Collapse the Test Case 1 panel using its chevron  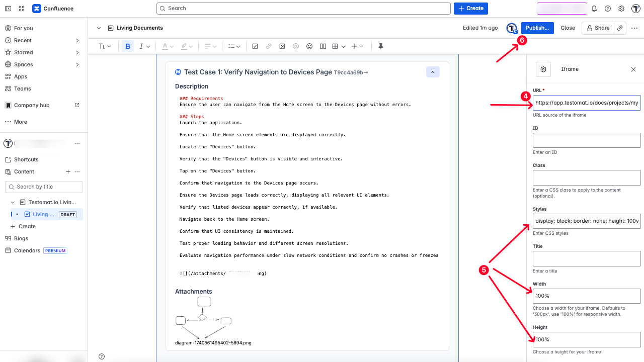point(433,72)
